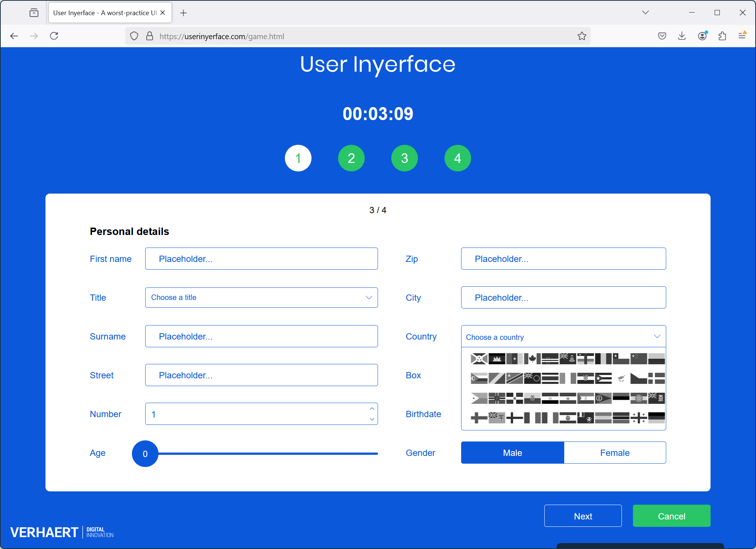This screenshot has width=756, height=549.
Task: List all tabs with chevron arrow
Action: pos(646,13)
